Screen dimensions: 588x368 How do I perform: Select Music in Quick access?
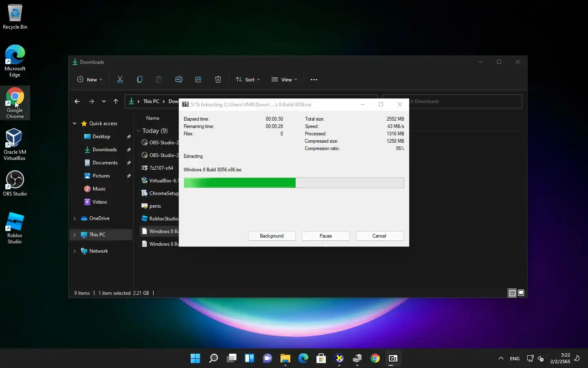point(99,189)
